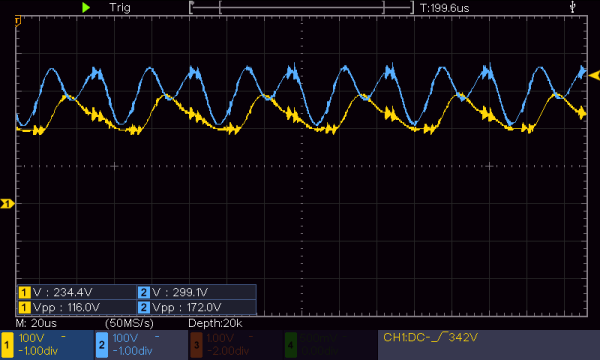Click the waveform memory position bar

point(302,7)
